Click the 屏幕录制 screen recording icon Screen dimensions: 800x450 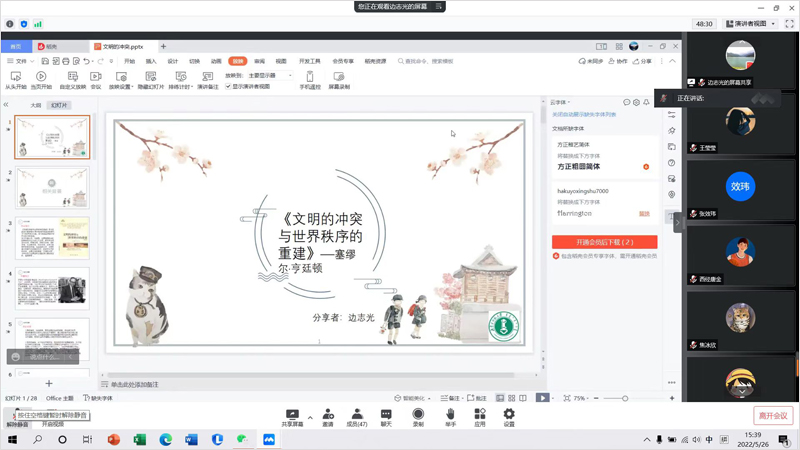(339, 80)
